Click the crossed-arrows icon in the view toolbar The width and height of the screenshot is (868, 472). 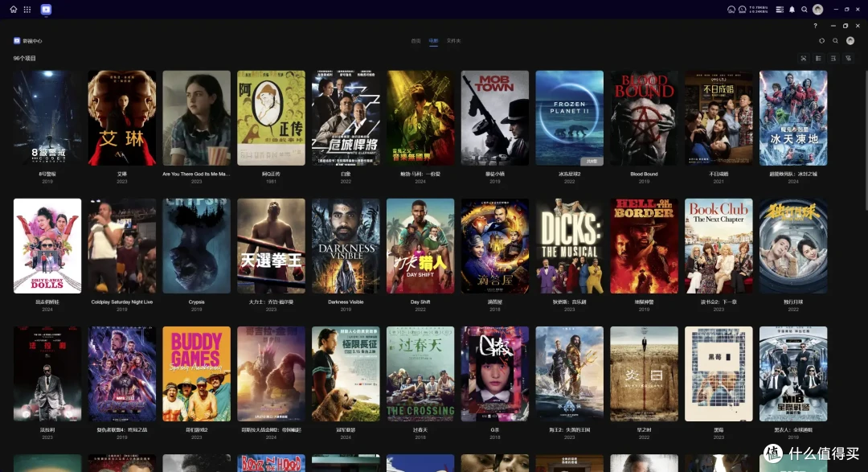click(x=804, y=58)
